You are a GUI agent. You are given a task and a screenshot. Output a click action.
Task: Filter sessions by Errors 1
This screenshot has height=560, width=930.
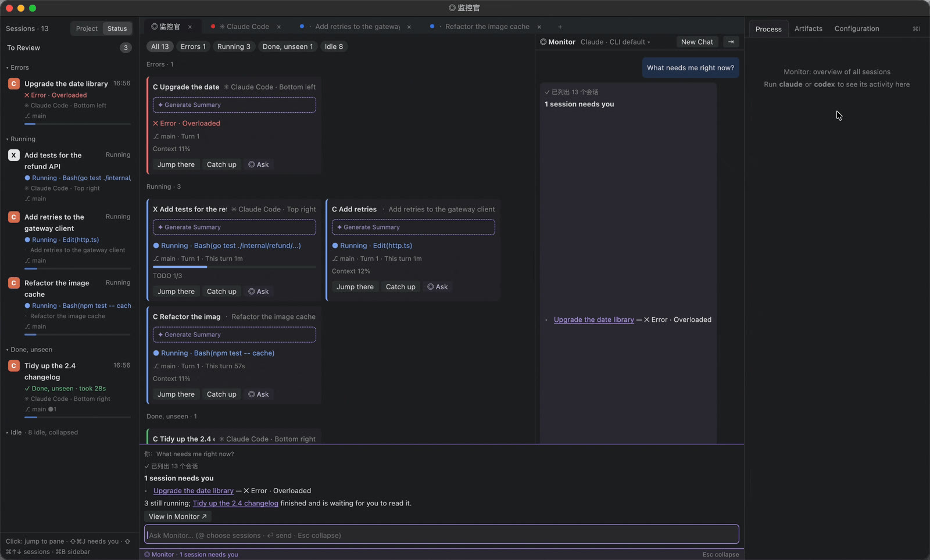coord(193,46)
